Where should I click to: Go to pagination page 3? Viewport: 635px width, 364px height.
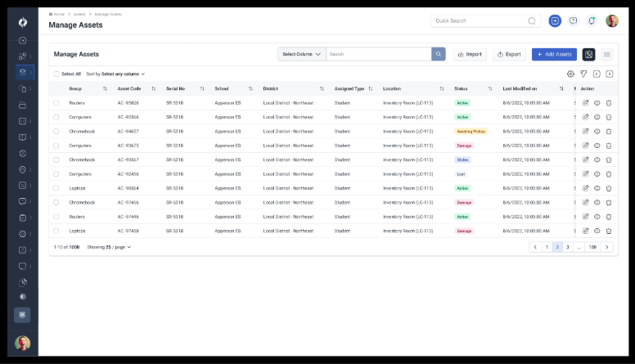[568, 246]
